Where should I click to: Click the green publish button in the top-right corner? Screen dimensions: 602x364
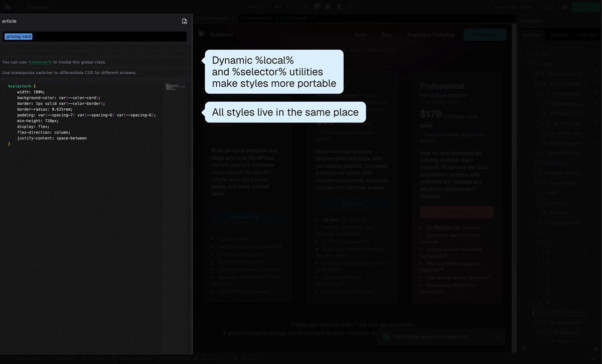tap(582, 7)
